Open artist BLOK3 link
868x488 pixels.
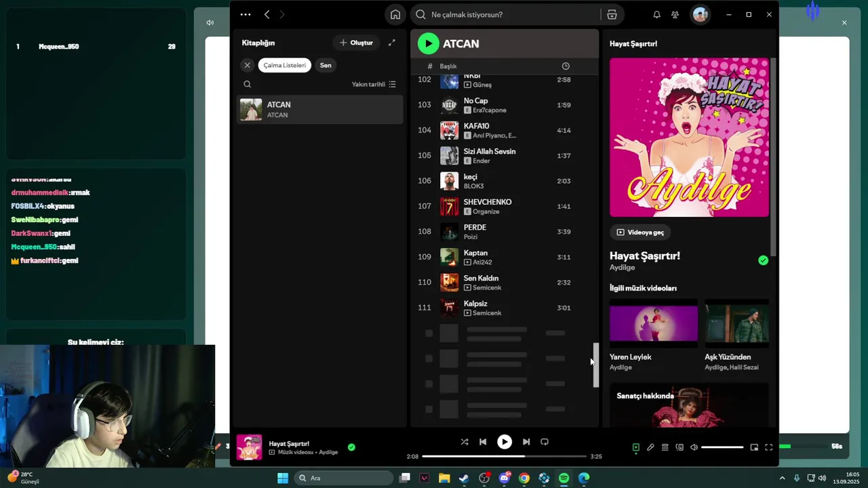pos(473,186)
